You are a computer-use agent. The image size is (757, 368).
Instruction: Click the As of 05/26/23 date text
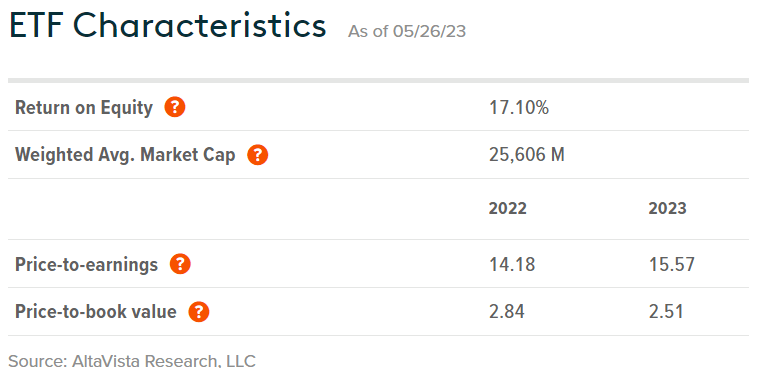pyautogui.click(x=407, y=31)
